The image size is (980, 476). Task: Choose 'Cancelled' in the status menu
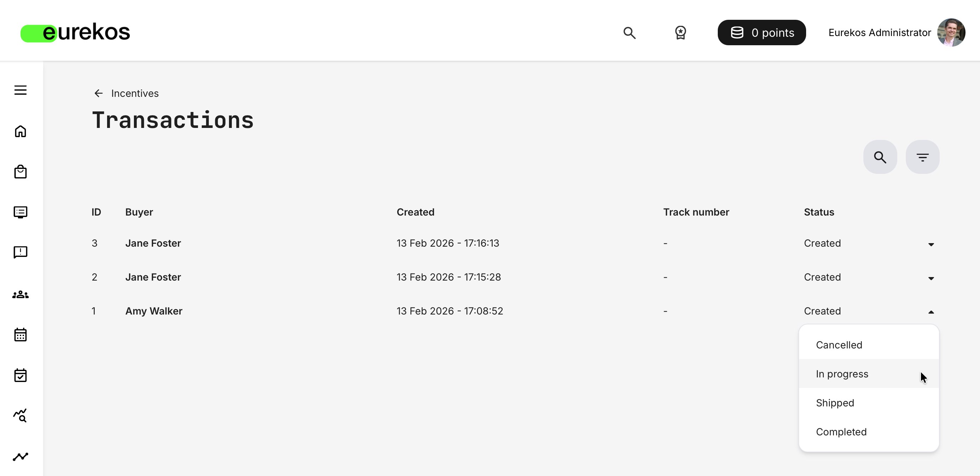pyautogui.click(x=839, y=345)
